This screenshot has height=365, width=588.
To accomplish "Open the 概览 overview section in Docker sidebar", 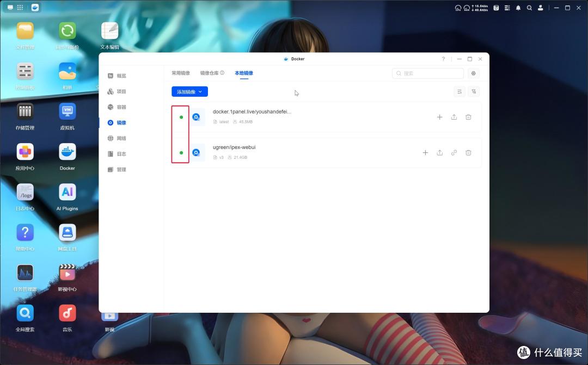I will pos(117,76).
